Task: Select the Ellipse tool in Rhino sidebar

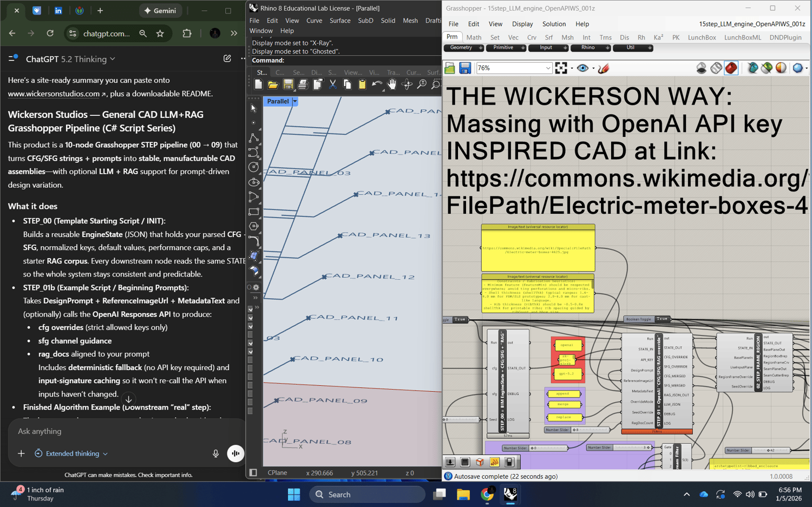Action: 253,182
